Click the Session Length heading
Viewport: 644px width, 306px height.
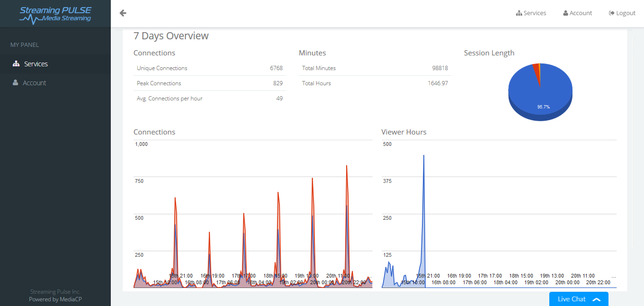489,53
